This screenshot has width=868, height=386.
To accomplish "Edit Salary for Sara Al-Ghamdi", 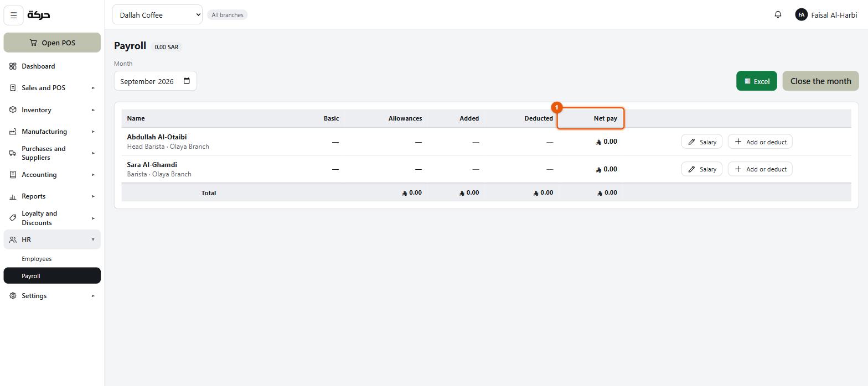I will point(701,169).
